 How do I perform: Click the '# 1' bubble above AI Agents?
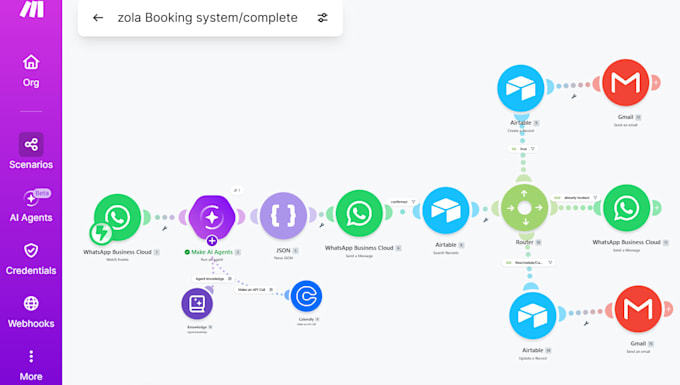(237, 190)
